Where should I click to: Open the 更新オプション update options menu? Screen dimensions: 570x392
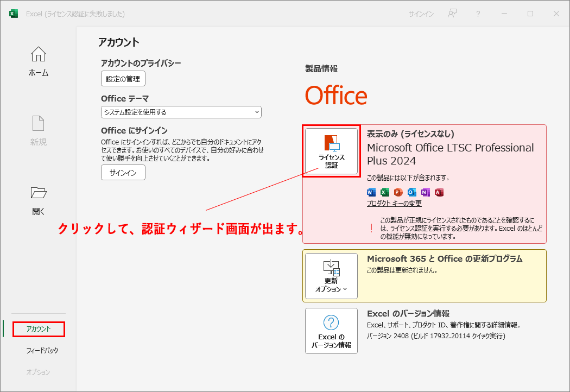(331, 276)
